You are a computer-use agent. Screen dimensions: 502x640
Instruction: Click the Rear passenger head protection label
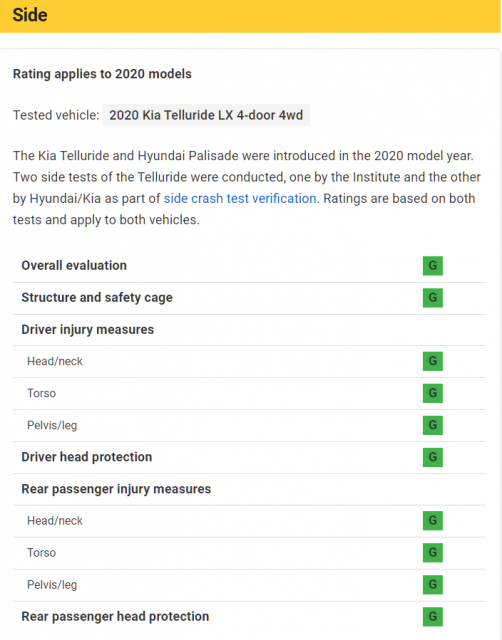point(115,616)
